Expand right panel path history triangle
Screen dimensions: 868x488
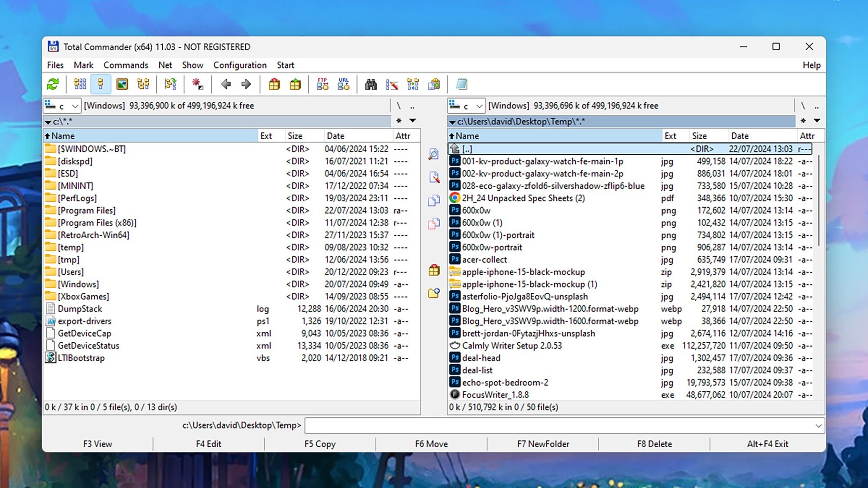tap(452, 122)
